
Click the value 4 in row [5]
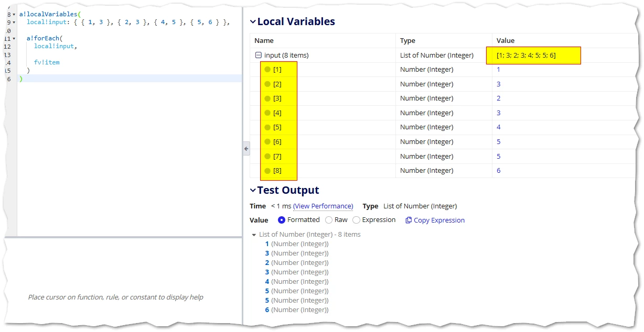click(498, 127)
